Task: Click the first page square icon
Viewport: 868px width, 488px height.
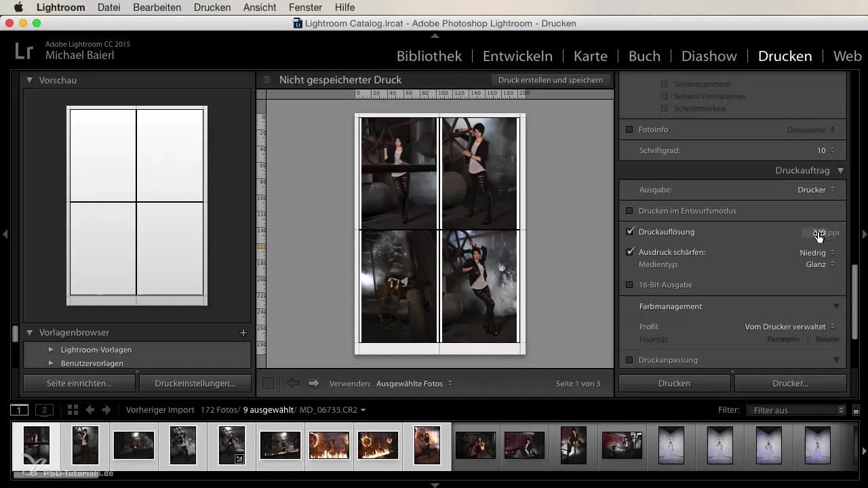Action: point(268,384)
